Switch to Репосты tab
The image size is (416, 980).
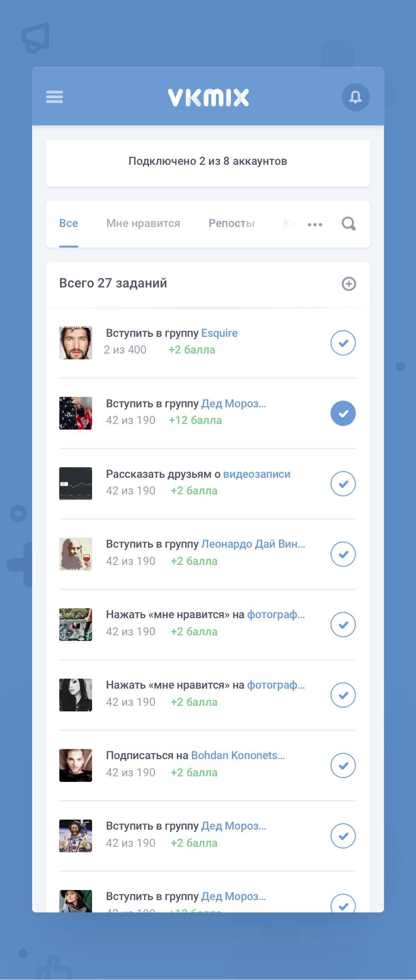pyautogui.click(x=231, y=223)
